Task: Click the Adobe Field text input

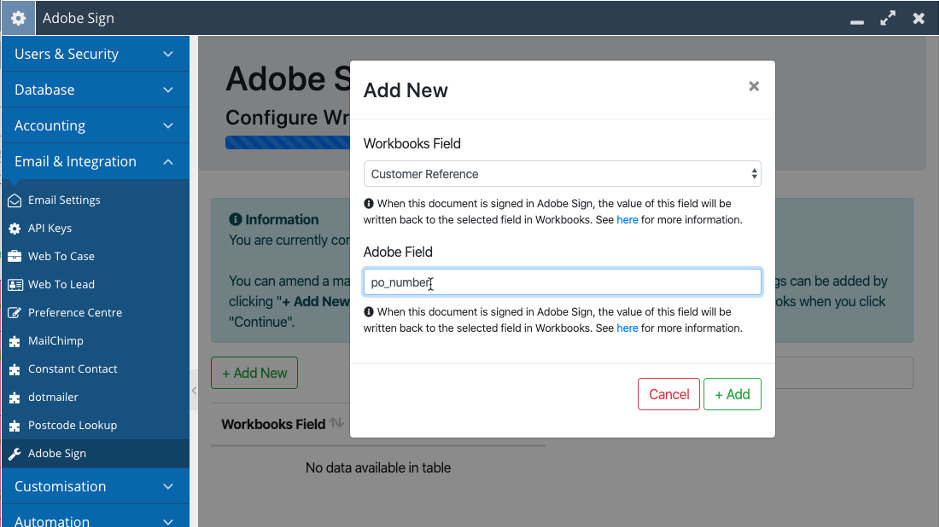Action: point(562,282)
